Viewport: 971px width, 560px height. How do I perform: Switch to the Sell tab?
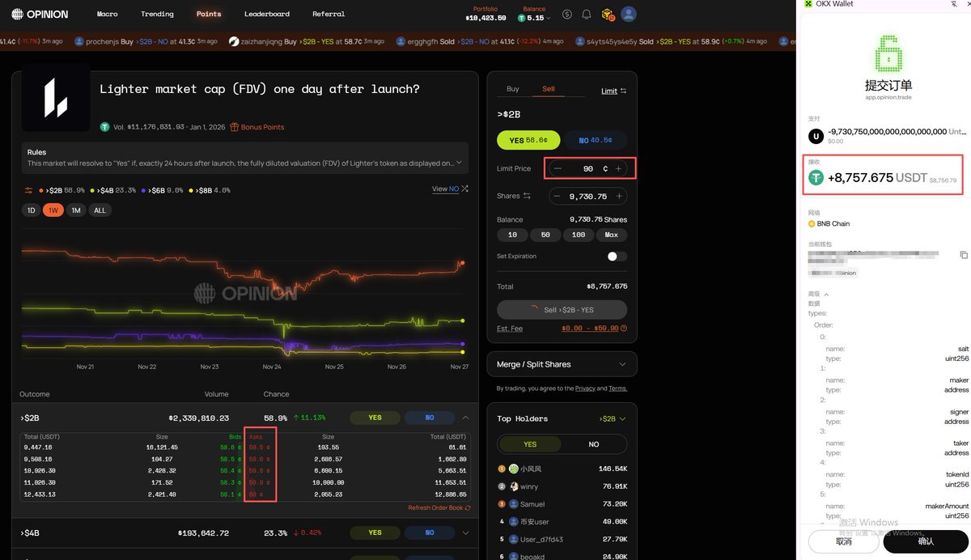(549, 89)
